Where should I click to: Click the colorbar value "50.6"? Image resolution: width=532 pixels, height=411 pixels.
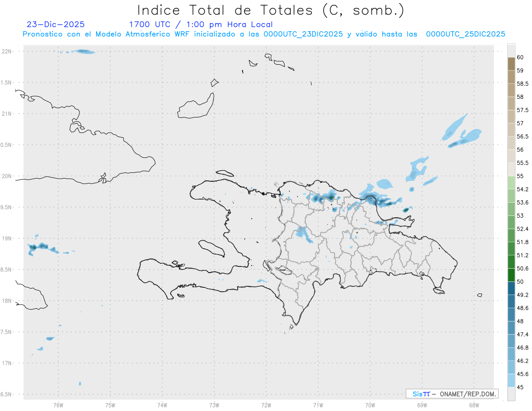pyautogui.click(x=523, y=268)
